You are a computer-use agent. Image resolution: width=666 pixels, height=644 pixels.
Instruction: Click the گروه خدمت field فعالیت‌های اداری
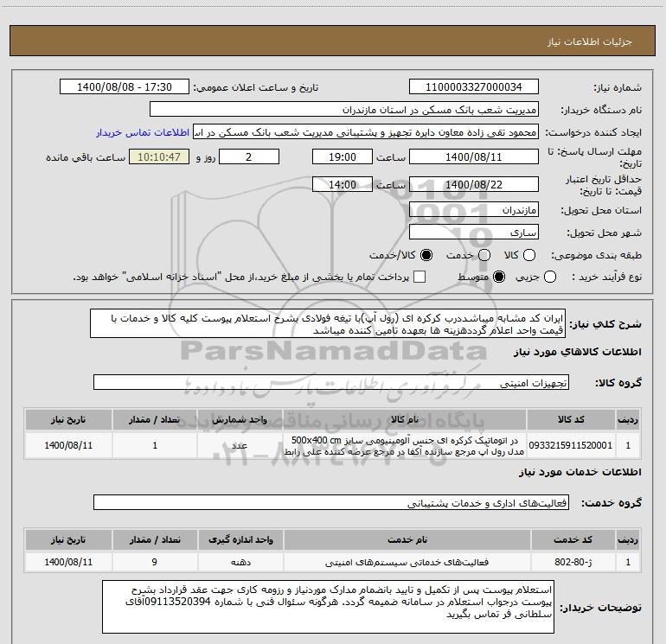331,502
